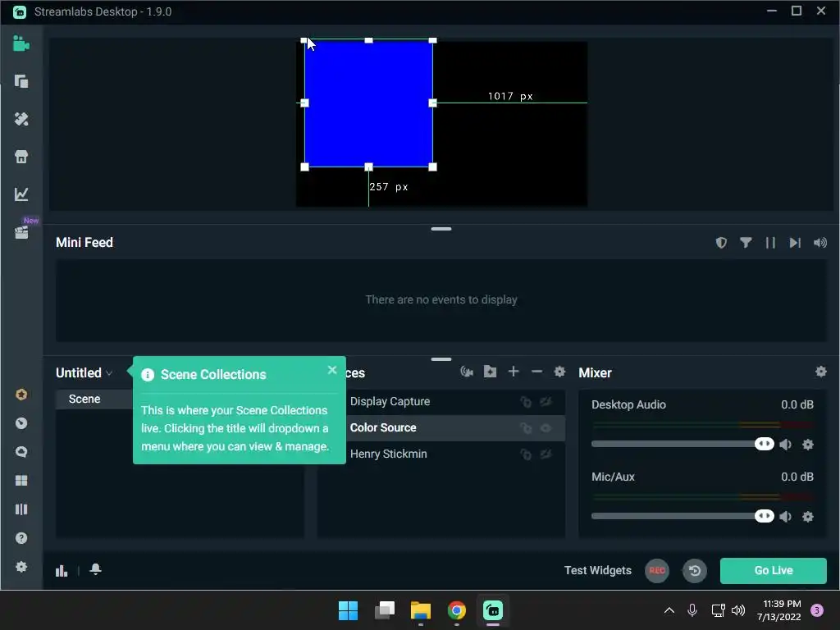Show hidden system tray icons chevron
Screen dimensions: 840x630
click(669, 610)
